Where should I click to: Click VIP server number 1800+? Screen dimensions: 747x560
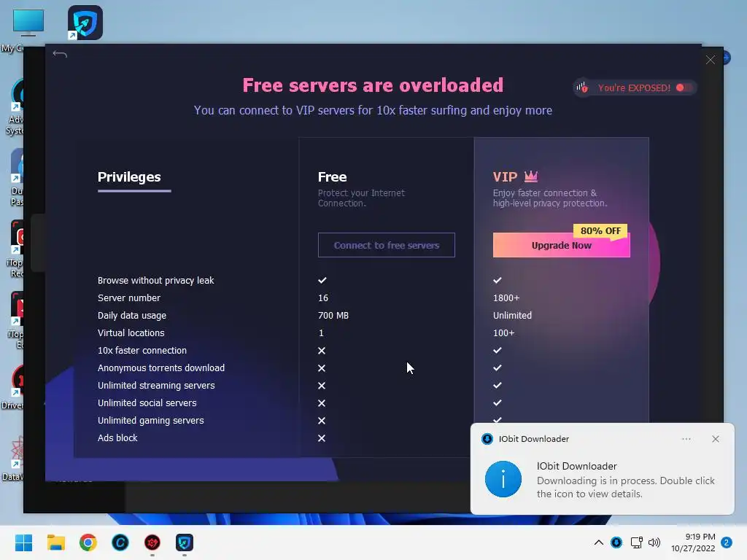[506, 298]
